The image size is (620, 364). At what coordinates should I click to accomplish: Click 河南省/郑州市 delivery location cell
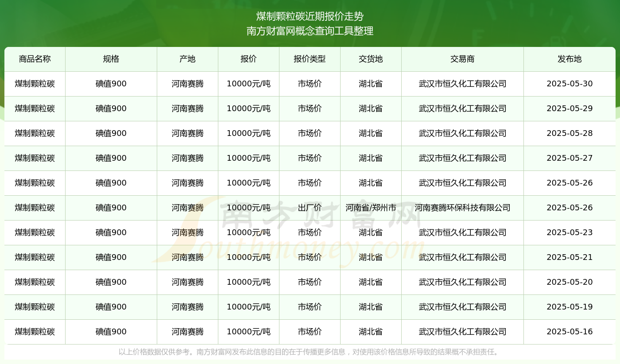click(x=371, y=208)
